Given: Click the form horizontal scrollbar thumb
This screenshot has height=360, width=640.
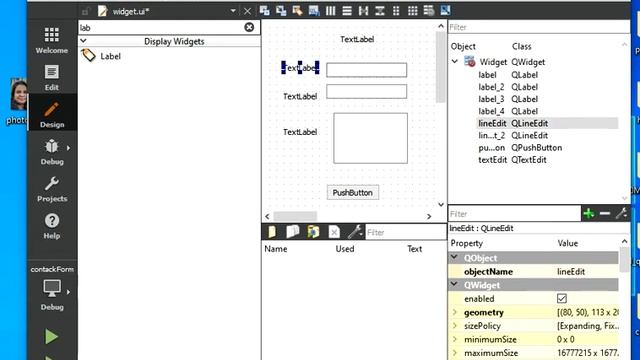Looking at the screenshot, I should tap(295, 216).
